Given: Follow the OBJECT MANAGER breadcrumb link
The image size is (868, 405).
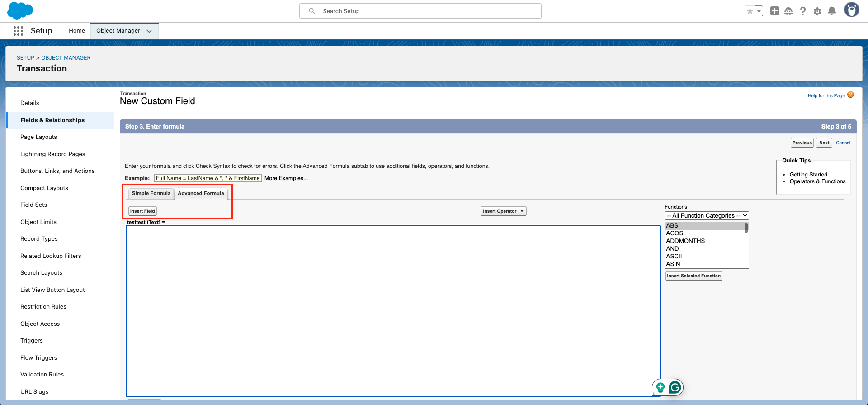Looking at the screenshot, I should (x=66, y=58).
